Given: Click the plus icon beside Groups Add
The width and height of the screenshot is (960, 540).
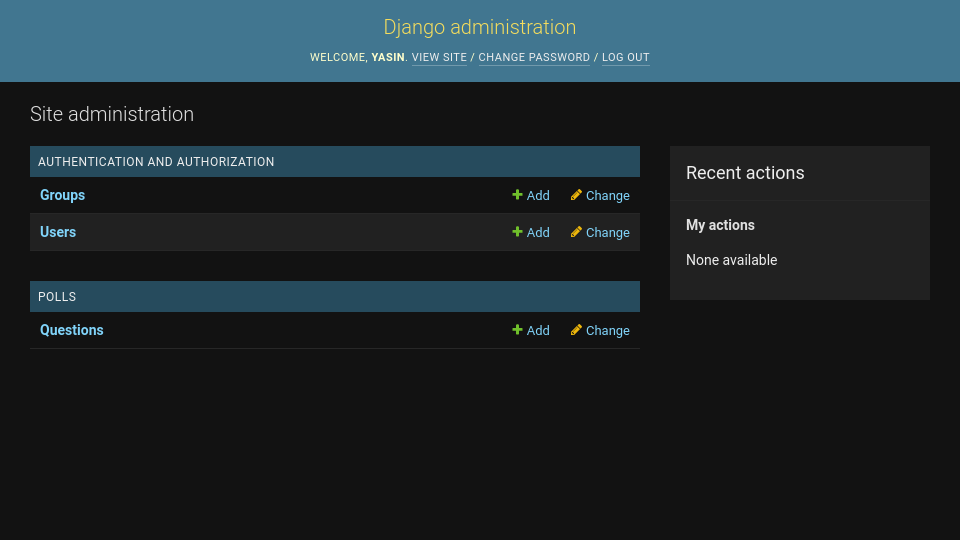Looking at the screenshot, I should 517,195.
